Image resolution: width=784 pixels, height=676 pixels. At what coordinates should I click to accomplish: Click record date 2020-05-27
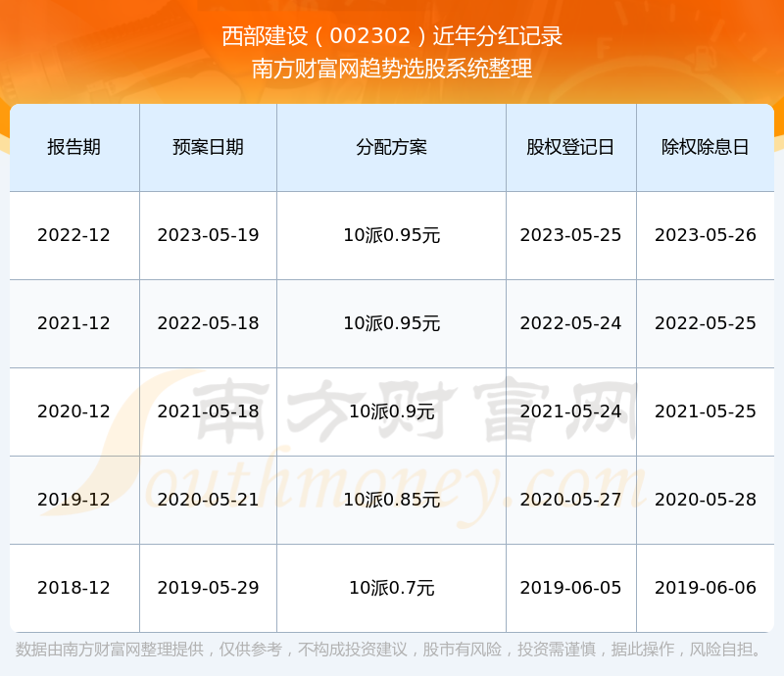570,499
